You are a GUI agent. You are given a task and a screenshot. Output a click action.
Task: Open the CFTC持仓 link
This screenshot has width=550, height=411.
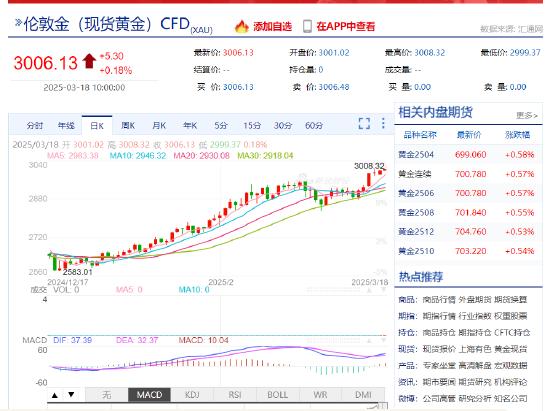pyautogui.click(x=512, y=333)
